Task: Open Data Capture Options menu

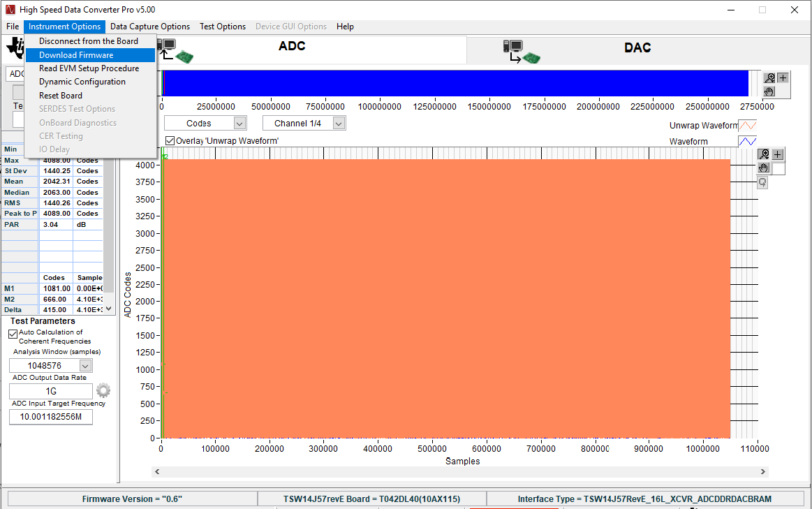Action: click(150, 27)
